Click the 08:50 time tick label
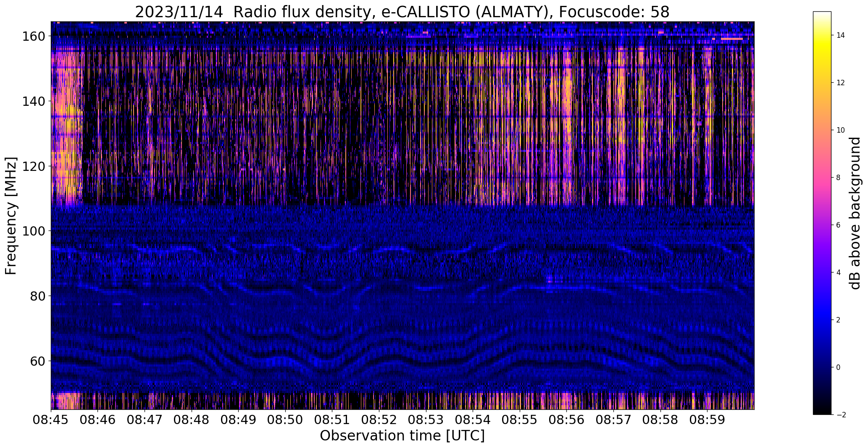This screenshot has width=868, height=448. (286, 419)
